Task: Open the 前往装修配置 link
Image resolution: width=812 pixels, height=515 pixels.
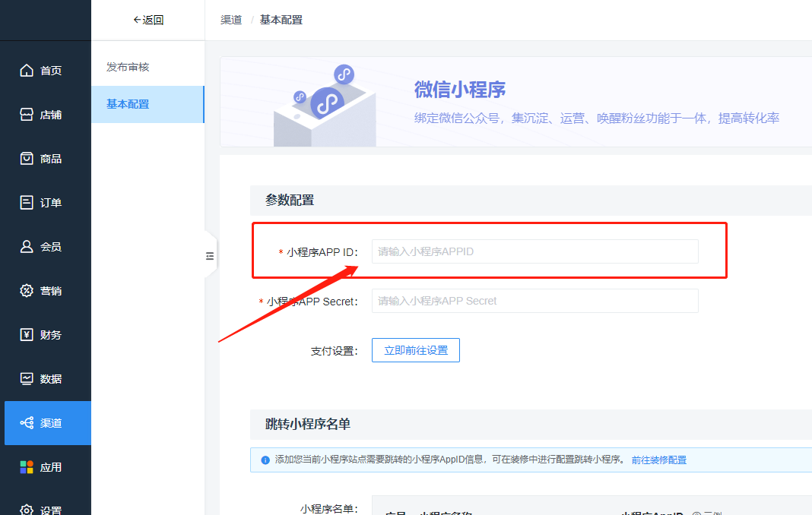Action: click(658, 460)
